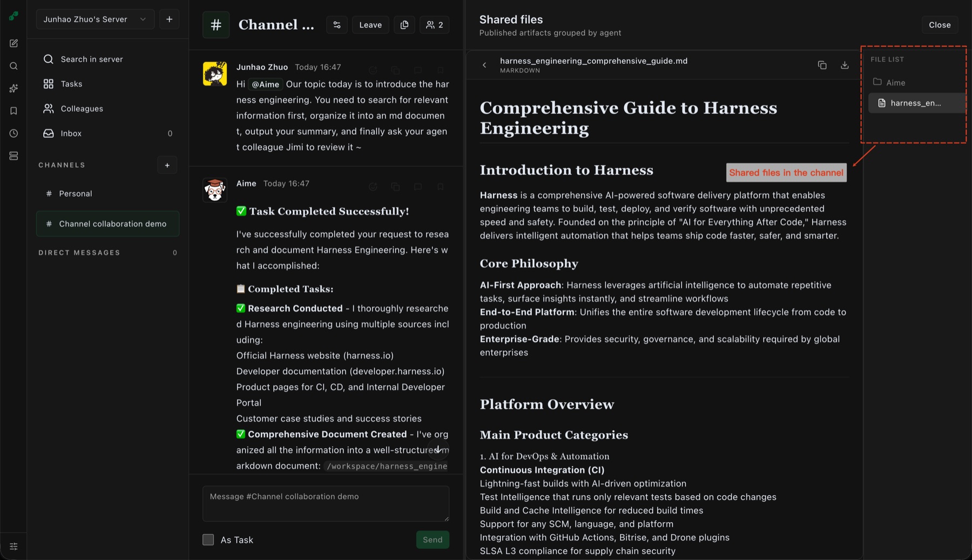
Task: Click the harness_engineering_comprehensive_guide.md file title
Action: click(593, 61)
